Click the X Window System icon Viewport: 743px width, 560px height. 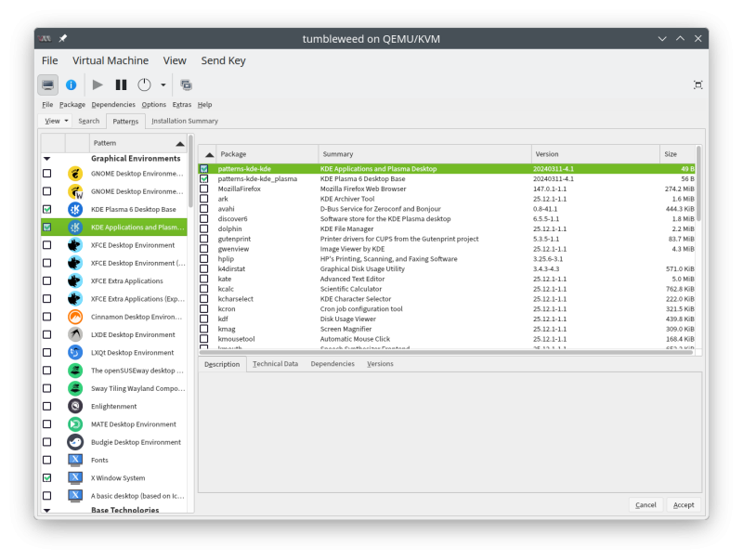click(75, 478)
